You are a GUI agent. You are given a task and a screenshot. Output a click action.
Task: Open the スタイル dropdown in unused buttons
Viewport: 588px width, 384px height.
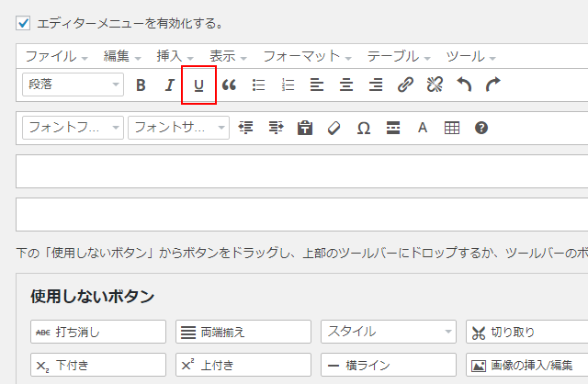(389, 332)
